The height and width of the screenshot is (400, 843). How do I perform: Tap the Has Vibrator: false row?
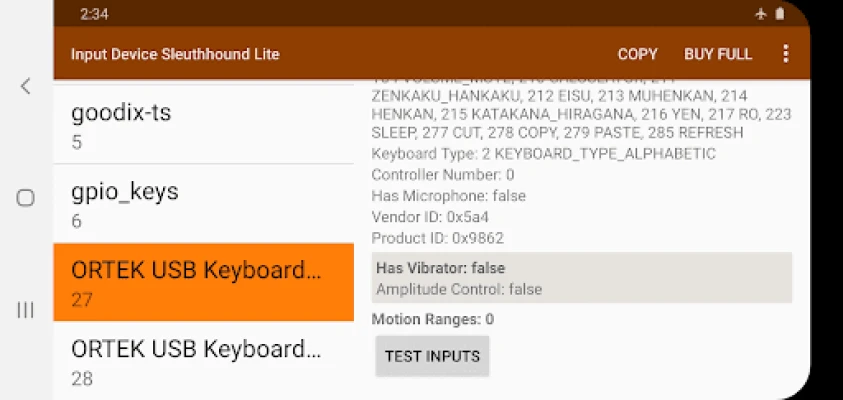point(440,268)
